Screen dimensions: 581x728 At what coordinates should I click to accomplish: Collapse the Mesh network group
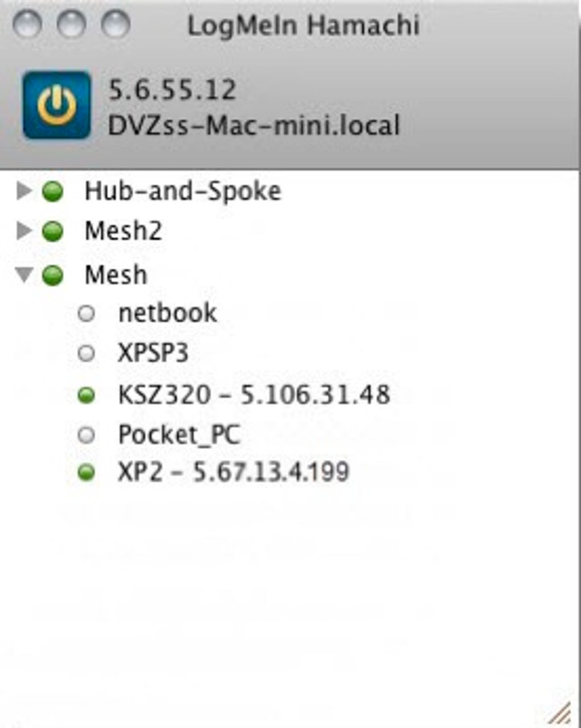[24, 275]
